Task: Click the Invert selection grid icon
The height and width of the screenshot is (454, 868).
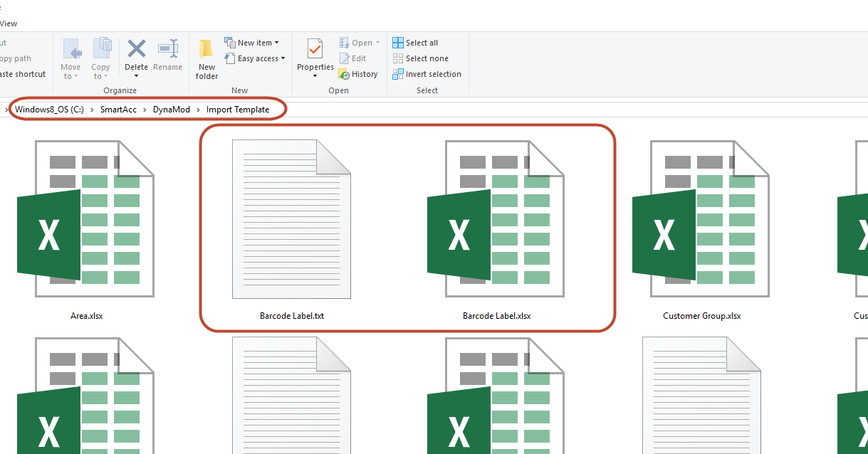Action: coord(398,74)
